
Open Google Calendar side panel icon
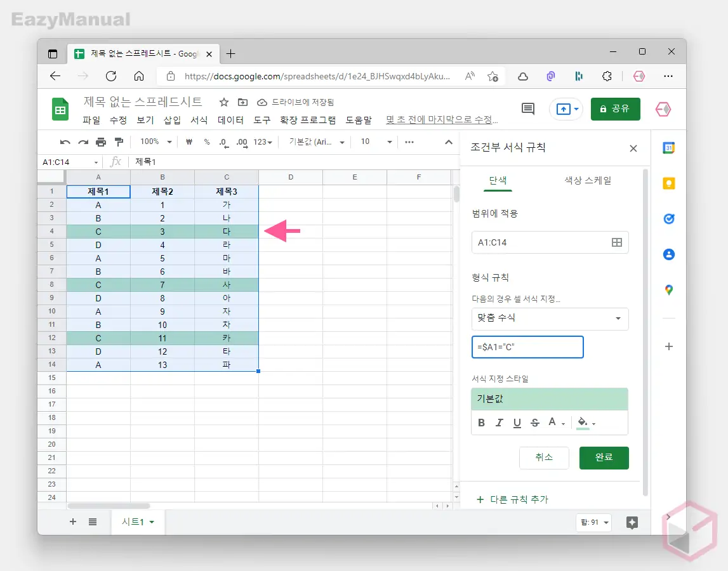tap(668, 148)
